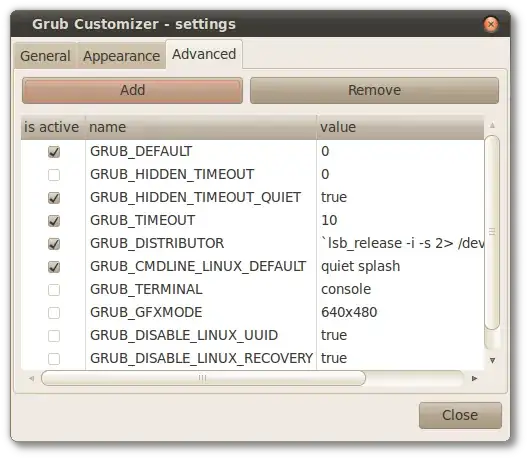Check the GRUB_GFXMODE checkbox
This screenshot has width=528, height=459.
54,313
